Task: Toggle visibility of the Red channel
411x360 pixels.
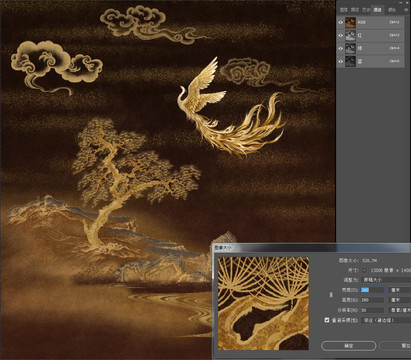Action: (340, 35)
